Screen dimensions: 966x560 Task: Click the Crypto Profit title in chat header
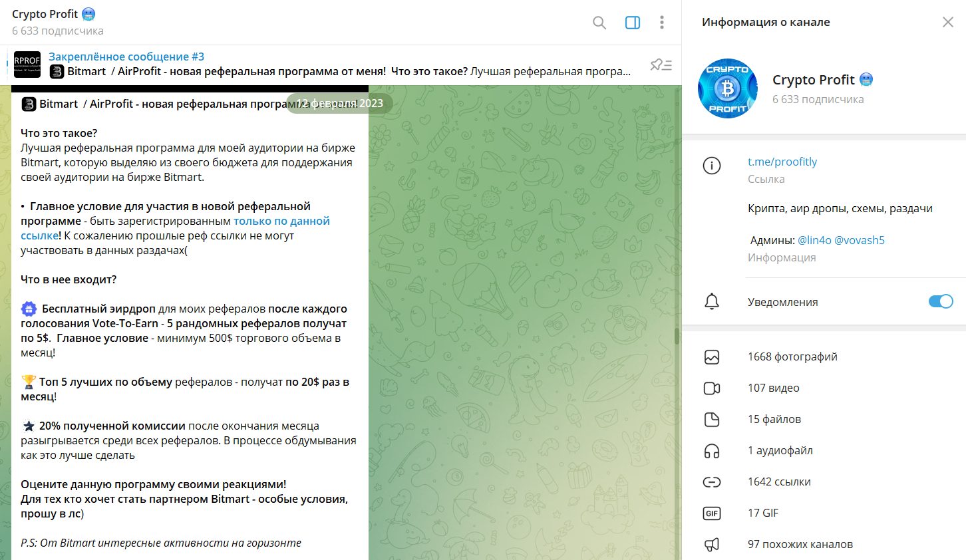tap(45, 14)
